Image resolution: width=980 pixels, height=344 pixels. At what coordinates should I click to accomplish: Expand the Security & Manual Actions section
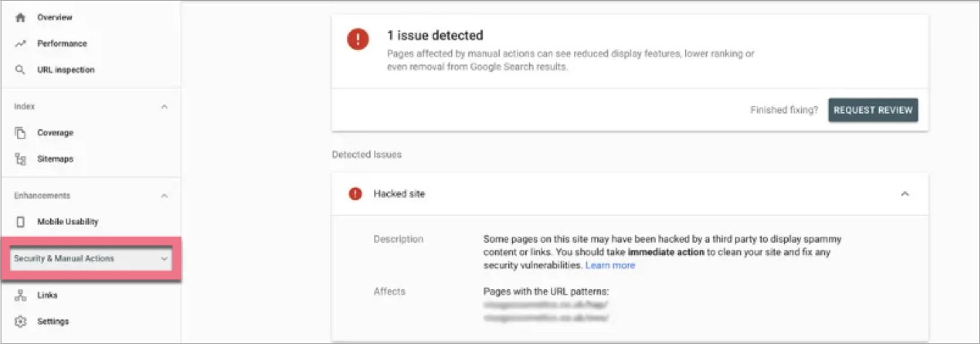click(164, 259)
